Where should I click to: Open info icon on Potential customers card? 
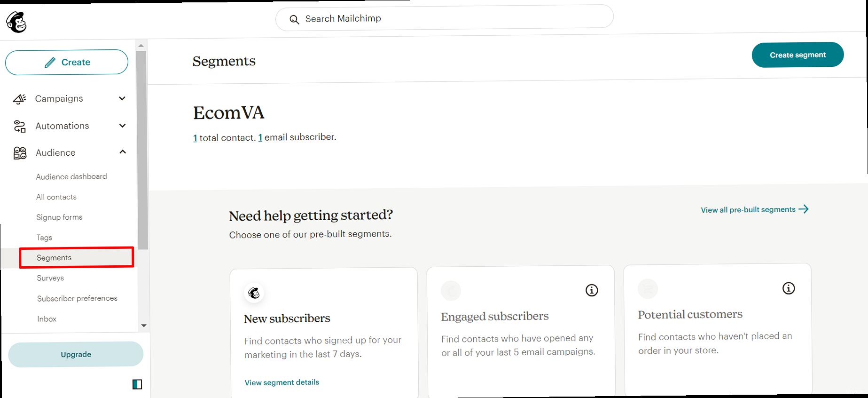tap(789, 288)
